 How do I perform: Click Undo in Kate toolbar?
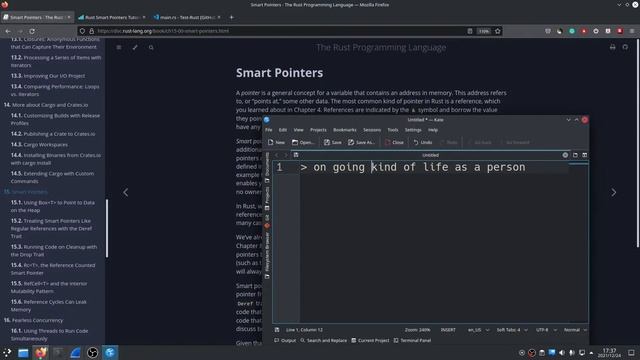(422, 142)
